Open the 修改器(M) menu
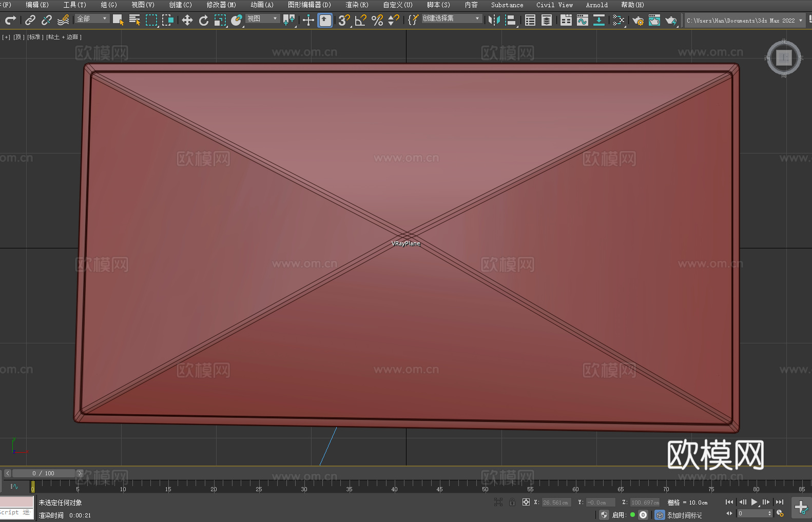The image size is (812, 522). click(221, 5)
